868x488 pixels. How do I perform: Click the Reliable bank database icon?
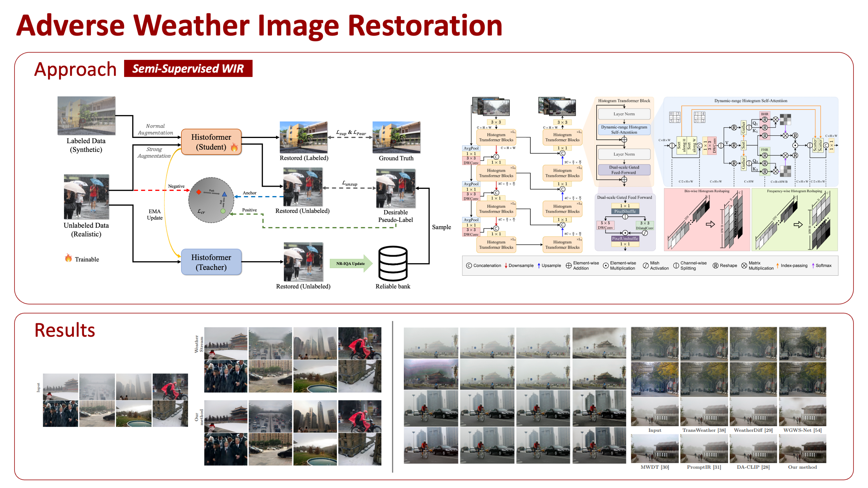(393, 263)
